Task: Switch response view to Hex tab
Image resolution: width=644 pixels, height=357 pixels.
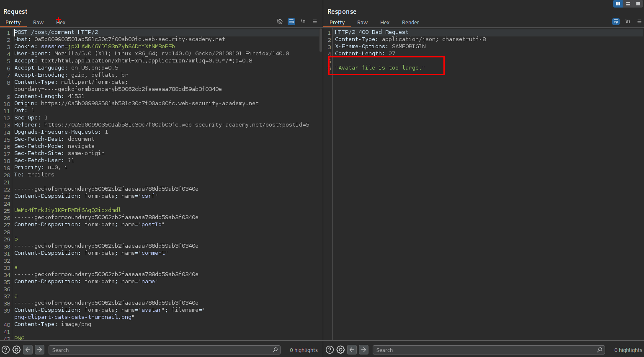Action: click(385, 23)
